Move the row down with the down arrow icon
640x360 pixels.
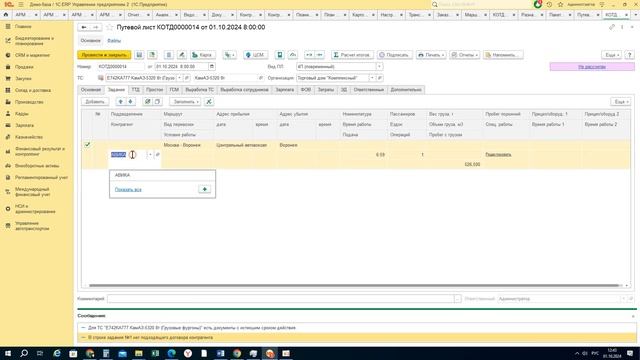(x=130, y=102)
